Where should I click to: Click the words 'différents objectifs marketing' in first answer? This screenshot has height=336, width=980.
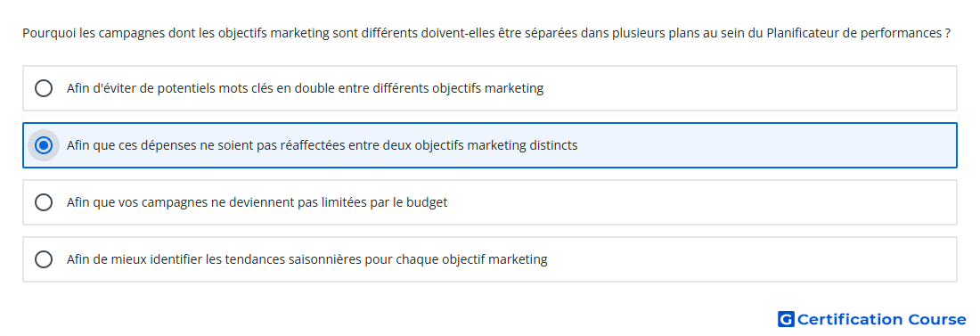pos(458,88)
